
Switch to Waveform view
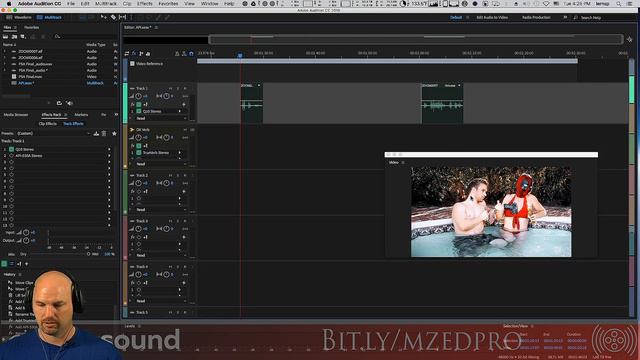(19, 18)
